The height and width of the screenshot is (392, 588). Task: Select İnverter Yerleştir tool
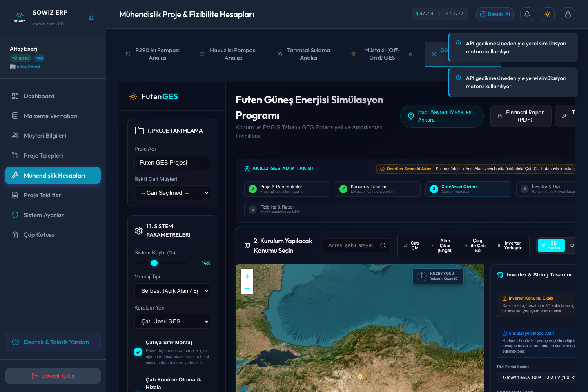coord(509,245)
